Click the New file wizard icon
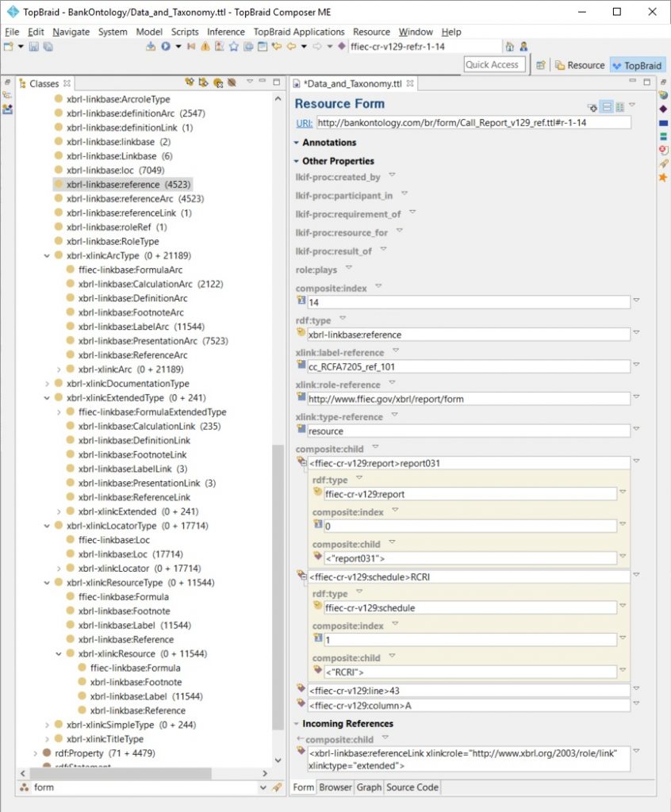Screen dimensions: 671x812 [x=8, y=47]
